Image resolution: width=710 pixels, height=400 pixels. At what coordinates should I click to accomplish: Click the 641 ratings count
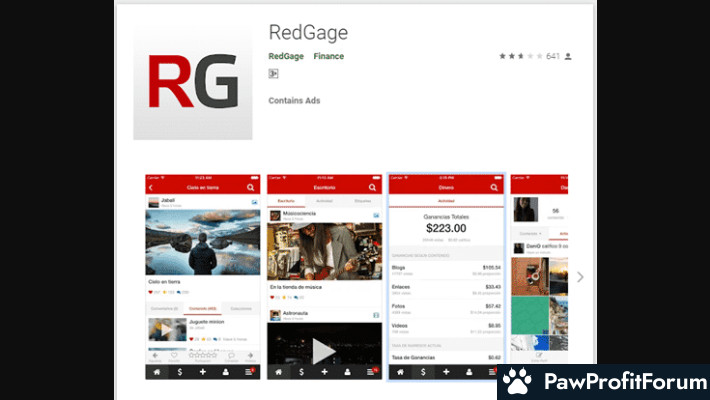point(553,56)
